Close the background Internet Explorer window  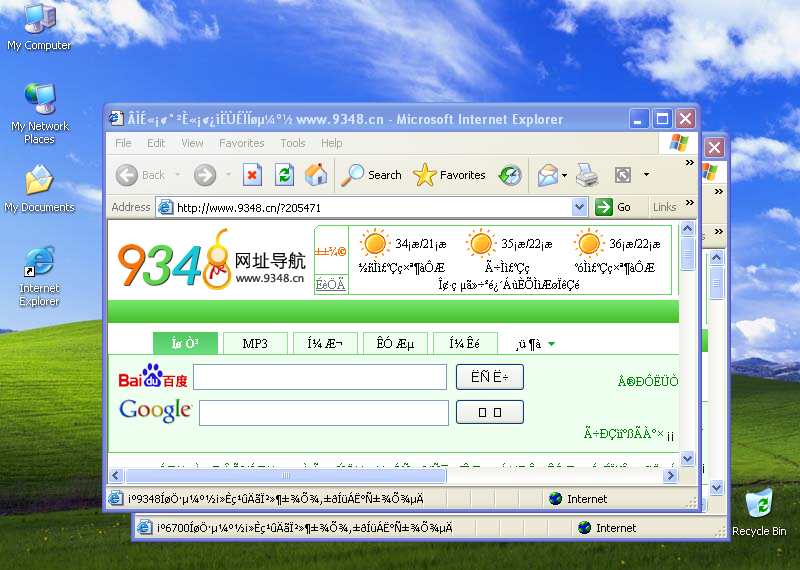714,147
